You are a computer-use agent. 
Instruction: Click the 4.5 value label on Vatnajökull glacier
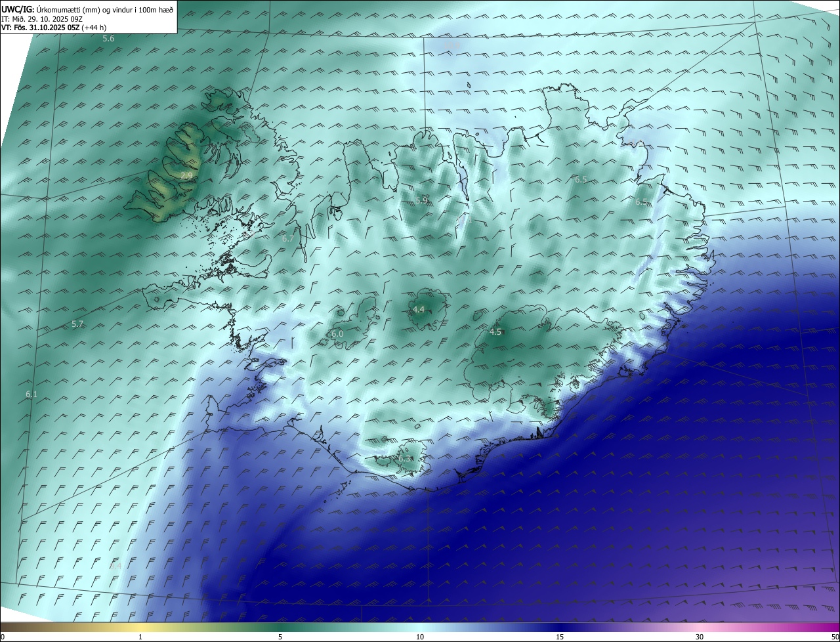pos(495,332)
